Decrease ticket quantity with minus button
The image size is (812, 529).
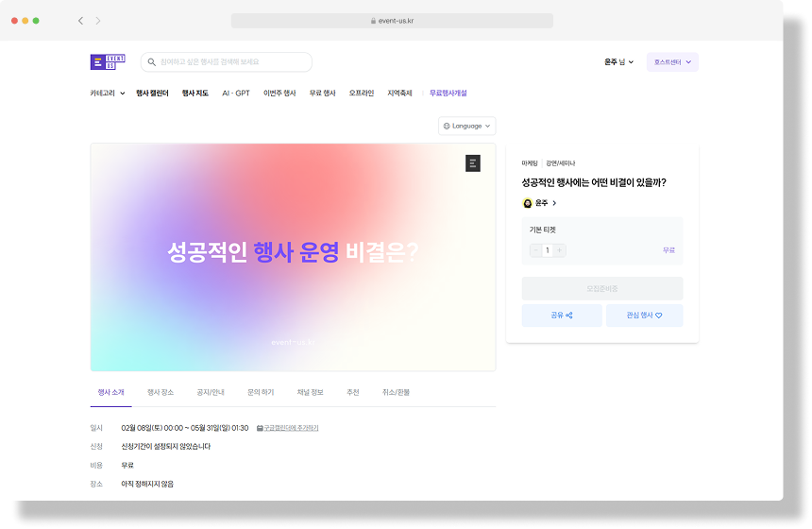pos(535,250)
